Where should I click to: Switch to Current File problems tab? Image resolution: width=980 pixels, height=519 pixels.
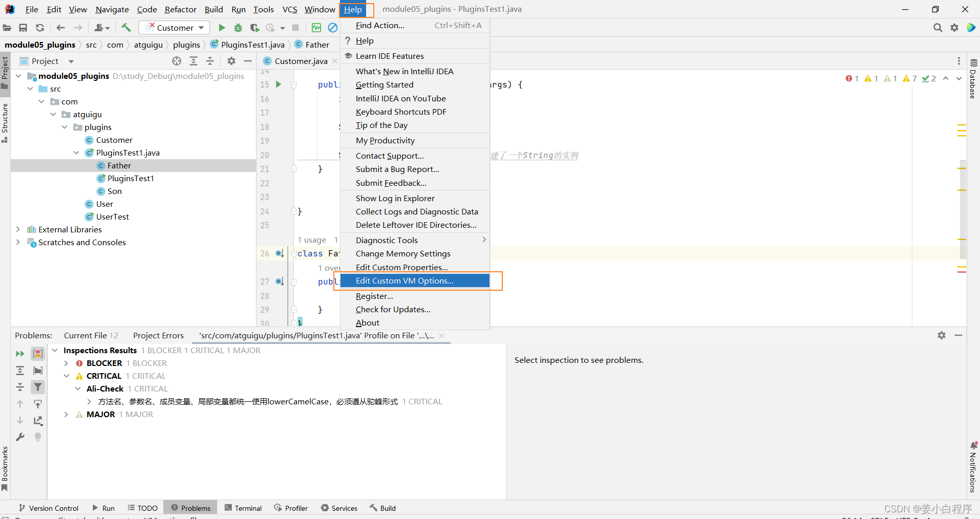91,335
